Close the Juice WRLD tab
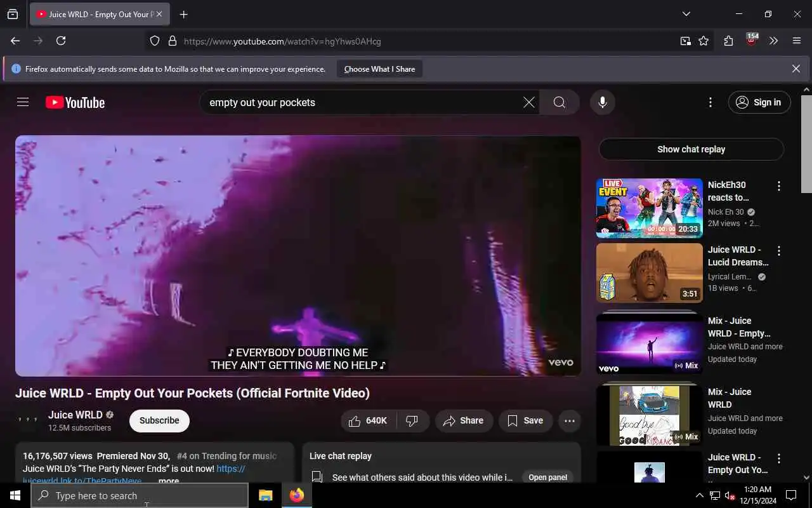 (159, 14)
